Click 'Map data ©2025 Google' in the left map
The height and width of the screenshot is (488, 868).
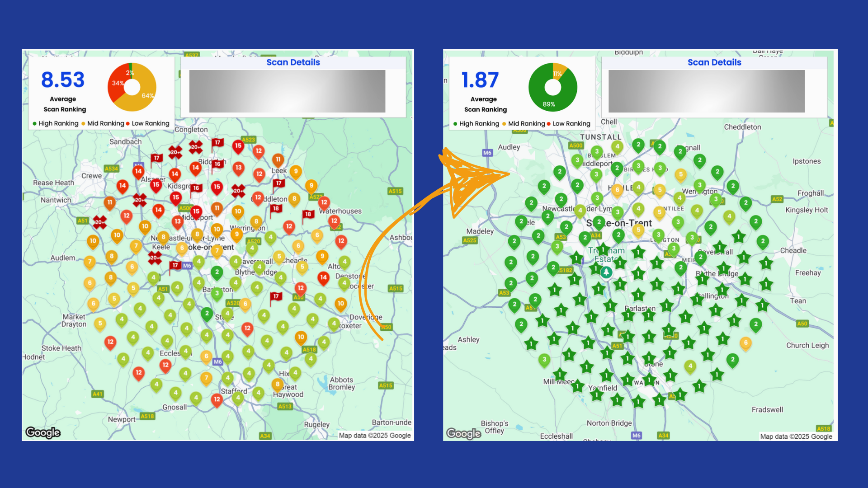pos(375,436)
